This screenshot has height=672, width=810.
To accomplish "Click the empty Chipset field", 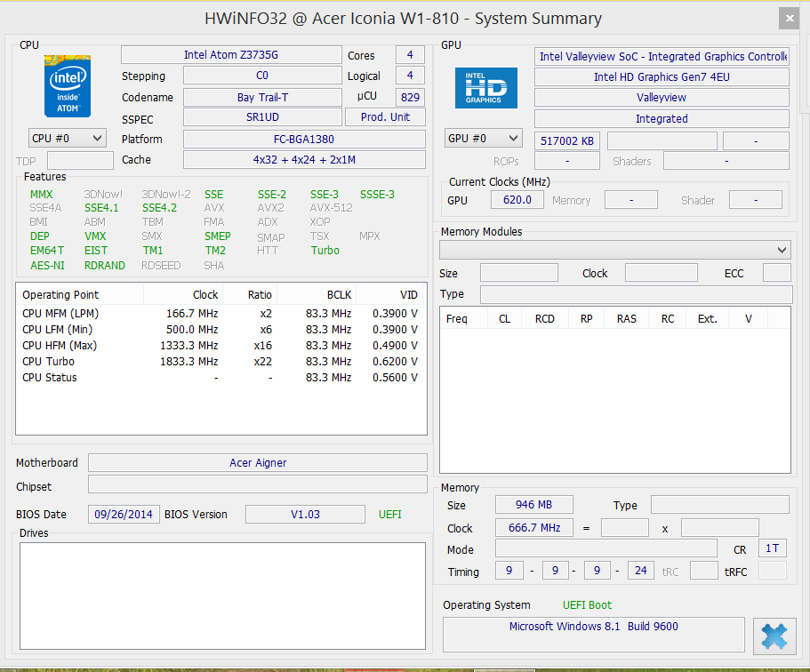I will click(x=257, y=484).
